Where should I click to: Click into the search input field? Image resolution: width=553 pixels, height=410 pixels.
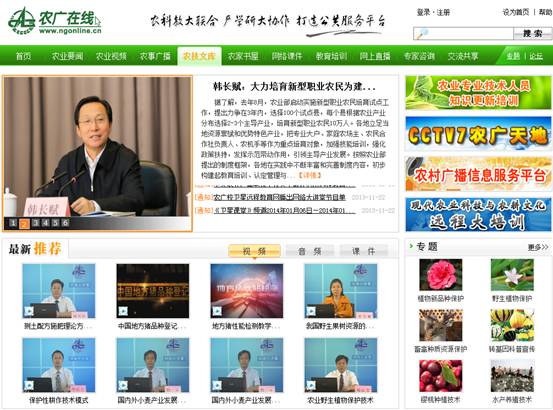(470, 34)
